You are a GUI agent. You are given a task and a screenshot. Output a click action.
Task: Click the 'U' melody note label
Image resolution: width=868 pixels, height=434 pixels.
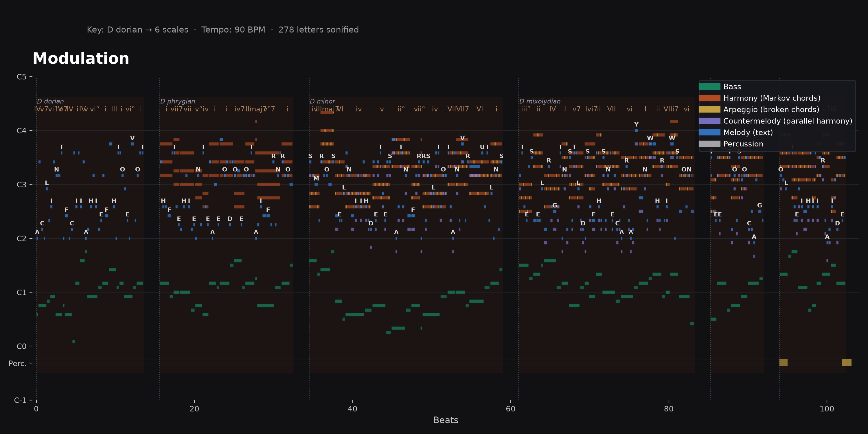[x=482, y=147]
